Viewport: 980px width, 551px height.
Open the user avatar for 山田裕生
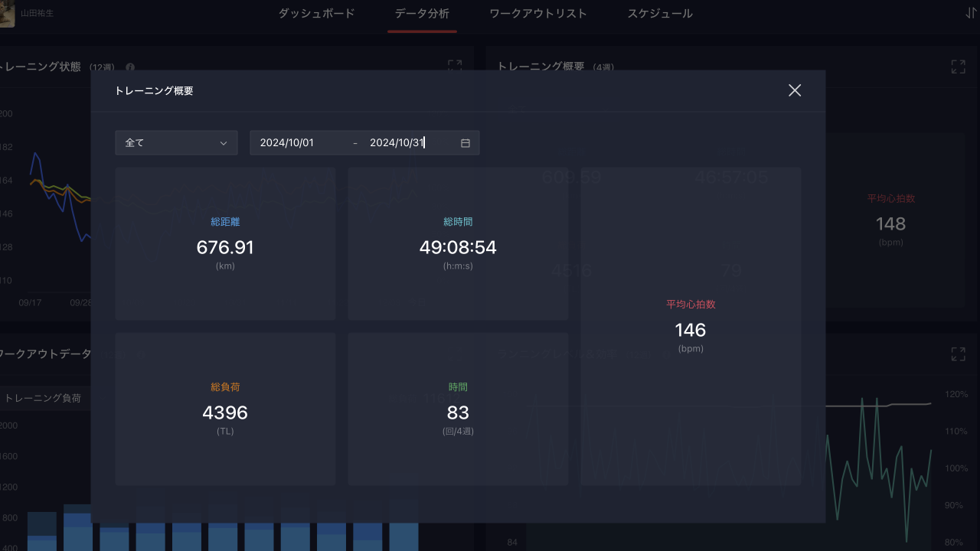click(x=7, y=14)
